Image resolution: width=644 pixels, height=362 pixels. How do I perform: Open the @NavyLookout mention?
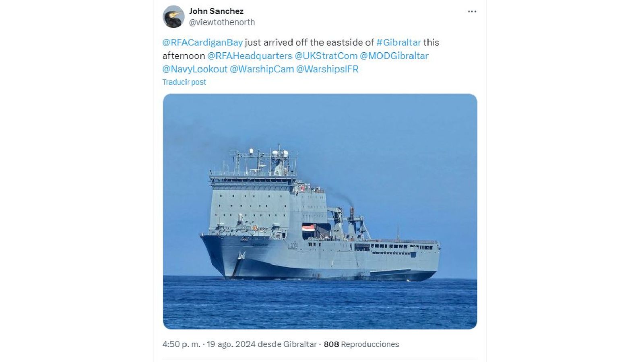tap(195, 69)
